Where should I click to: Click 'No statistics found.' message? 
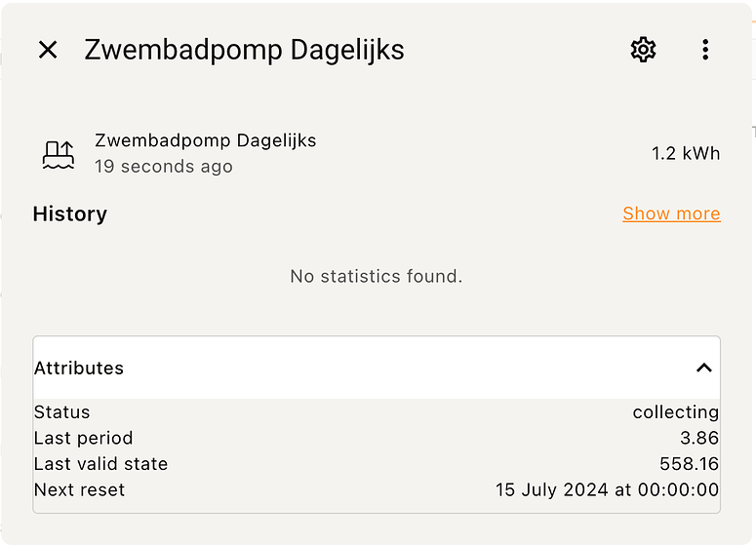pos(377,277)
